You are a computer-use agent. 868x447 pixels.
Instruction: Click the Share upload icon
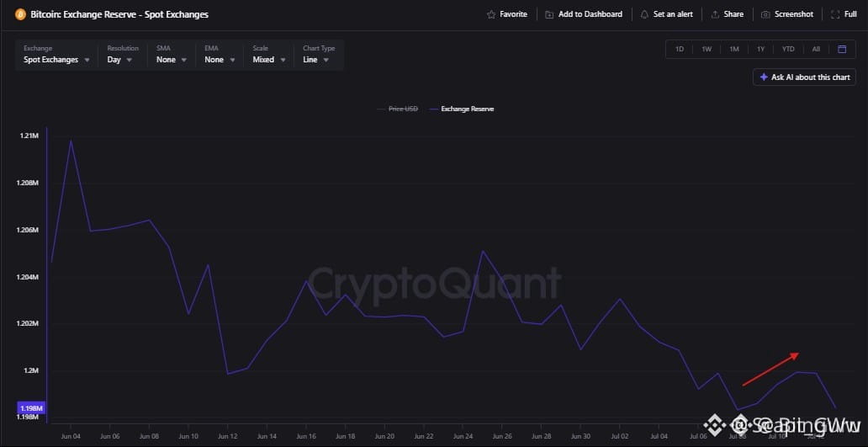(x=715, y=14)
